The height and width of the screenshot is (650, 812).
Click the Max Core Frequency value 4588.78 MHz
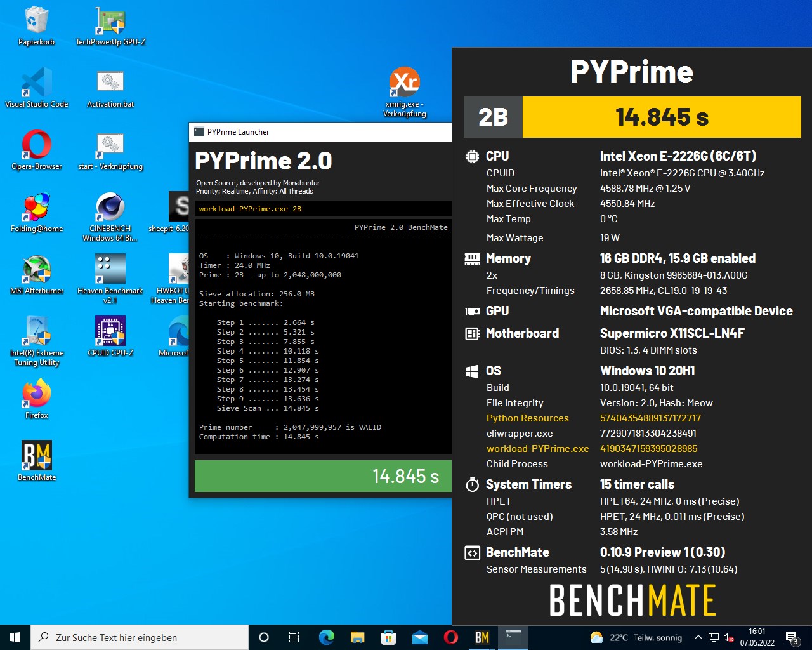click(x=645, y=189)
